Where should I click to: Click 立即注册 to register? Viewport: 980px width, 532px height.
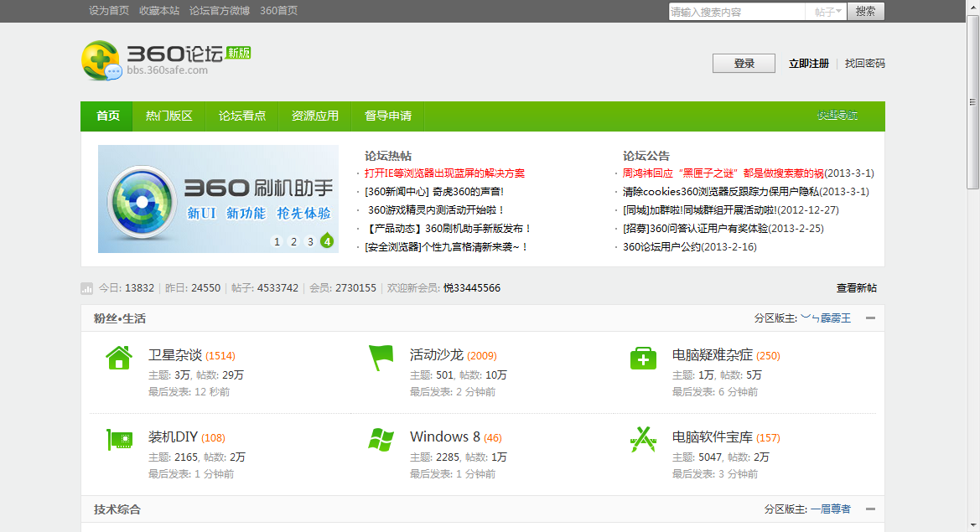pyautogui.click(x=809, y=63)
